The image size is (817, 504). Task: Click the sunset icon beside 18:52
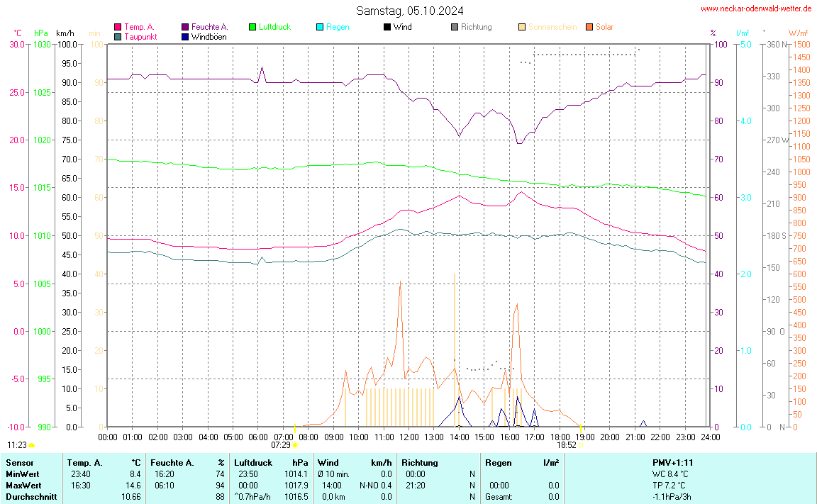580,445
